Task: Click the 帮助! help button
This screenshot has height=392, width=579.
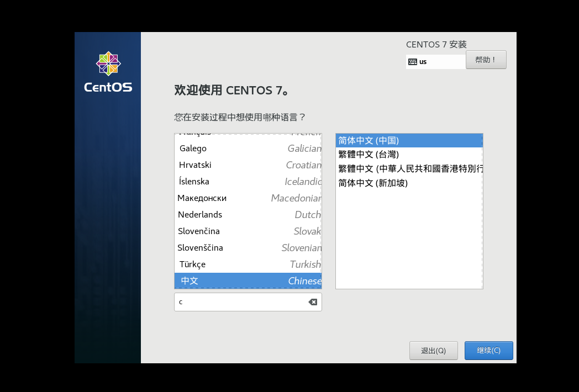Action: [486, 60]
